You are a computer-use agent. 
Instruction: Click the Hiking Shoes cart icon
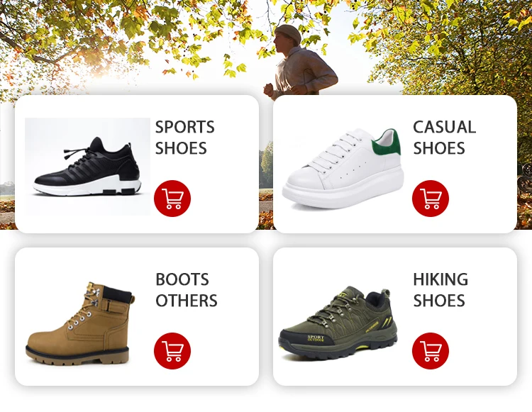(431, 351)
